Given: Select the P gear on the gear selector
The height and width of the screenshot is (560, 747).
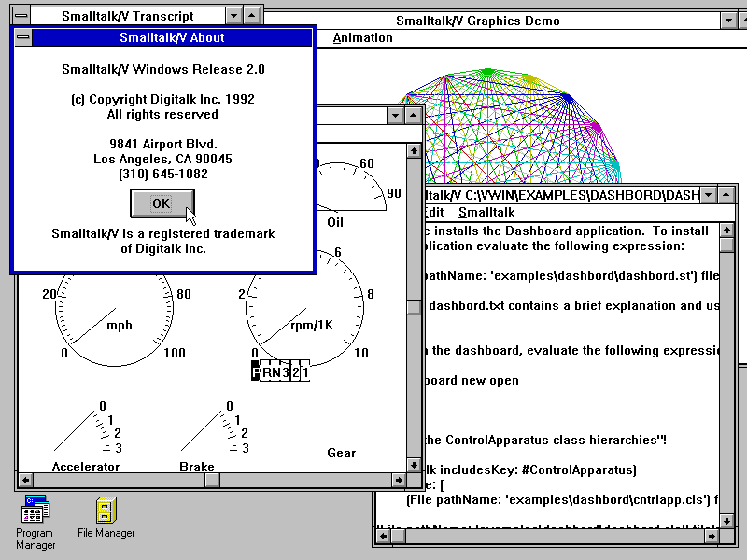Looking at the screenshot, I should [x=256, y=371].
